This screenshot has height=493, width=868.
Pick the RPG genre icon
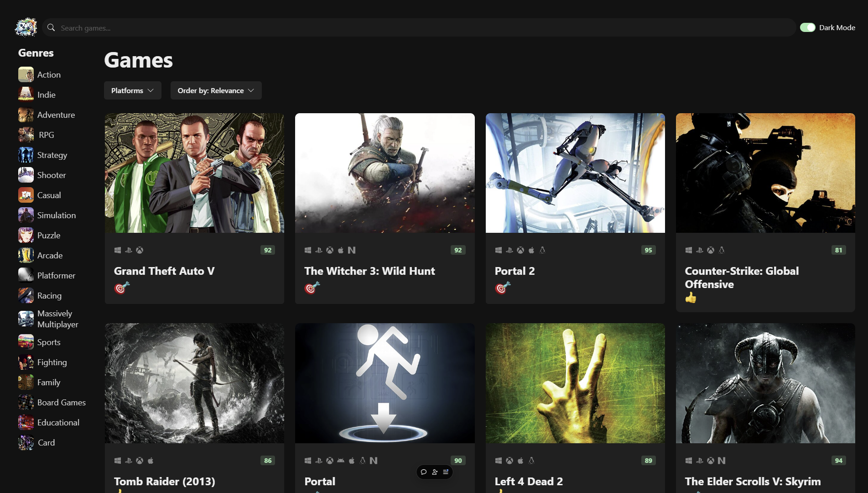pos(26,135)
